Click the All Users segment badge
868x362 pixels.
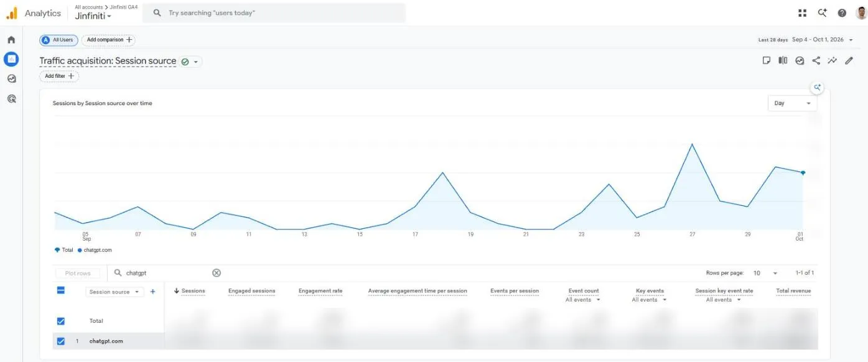click(x=58, y=40)
